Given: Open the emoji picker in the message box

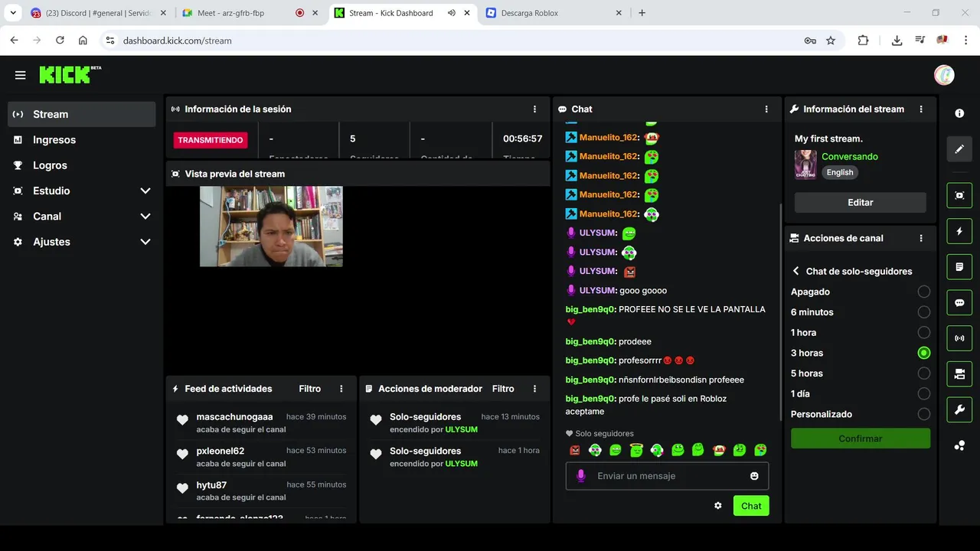Looking at the screenshot, I should click(754, 476).
